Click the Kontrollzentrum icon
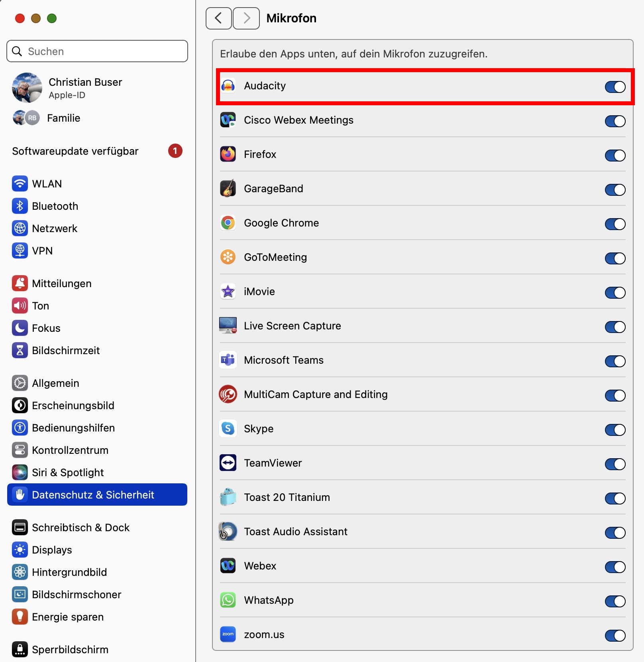 pyautogui.click(x=20, y=450)
